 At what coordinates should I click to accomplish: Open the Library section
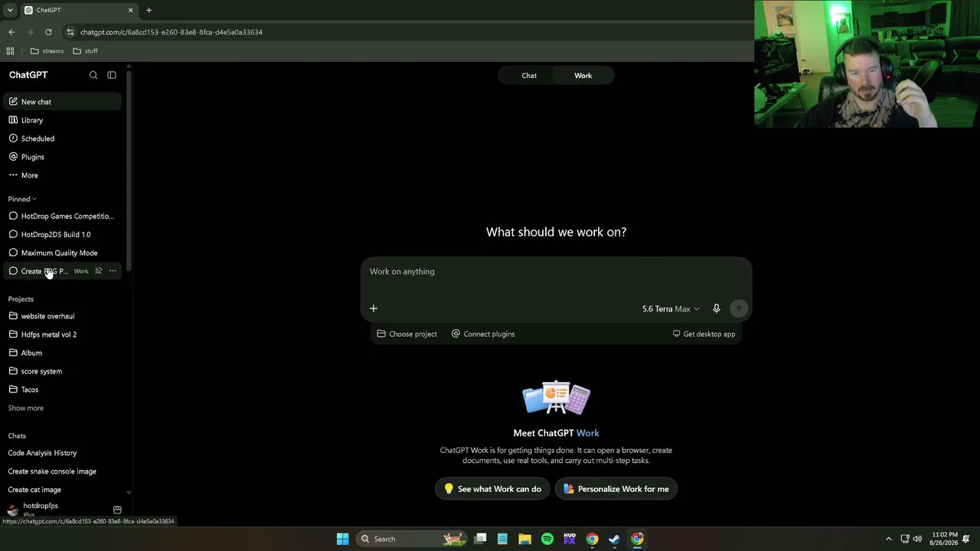coord(61,120)
